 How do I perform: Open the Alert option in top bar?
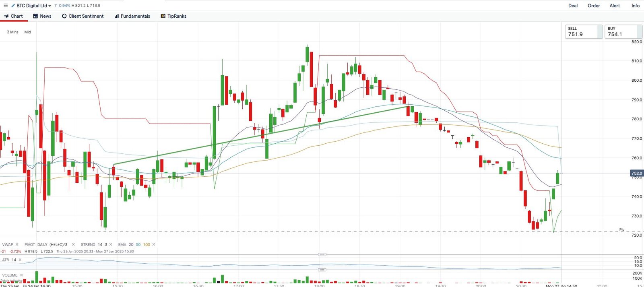pos(615,6)
